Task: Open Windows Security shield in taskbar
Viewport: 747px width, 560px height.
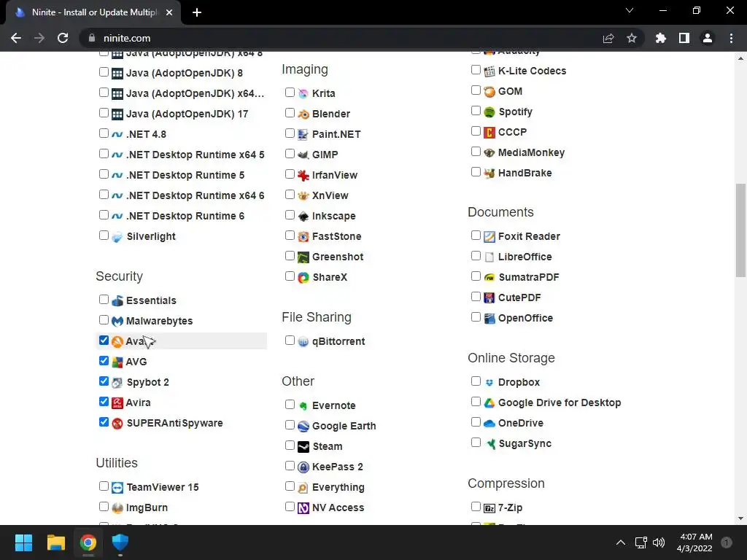Action: [120, 542]
